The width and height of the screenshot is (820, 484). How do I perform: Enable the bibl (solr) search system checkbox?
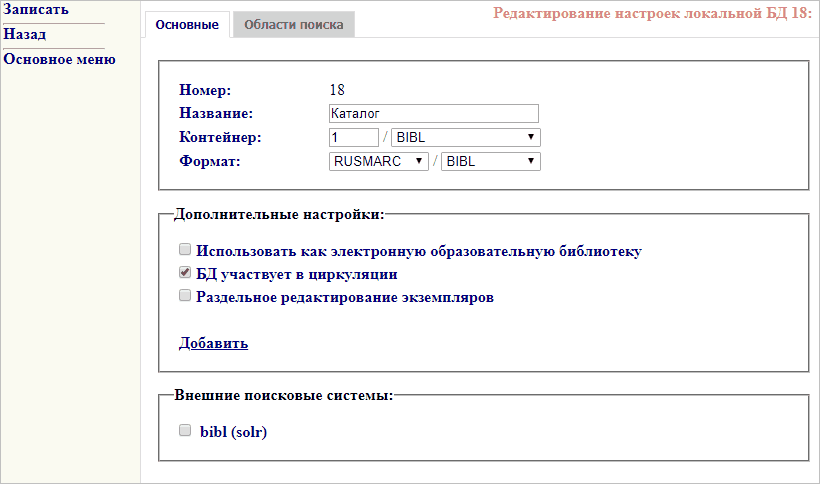pos(184,431)
